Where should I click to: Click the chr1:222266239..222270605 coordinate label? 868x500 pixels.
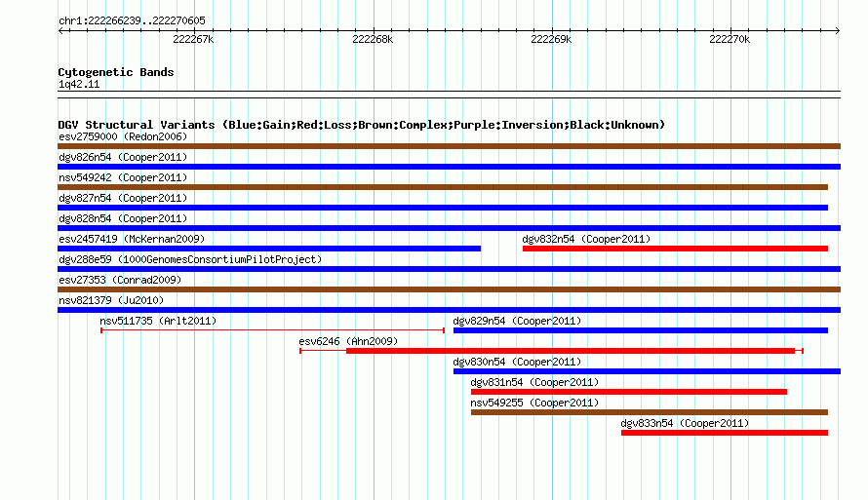[132, 20]
